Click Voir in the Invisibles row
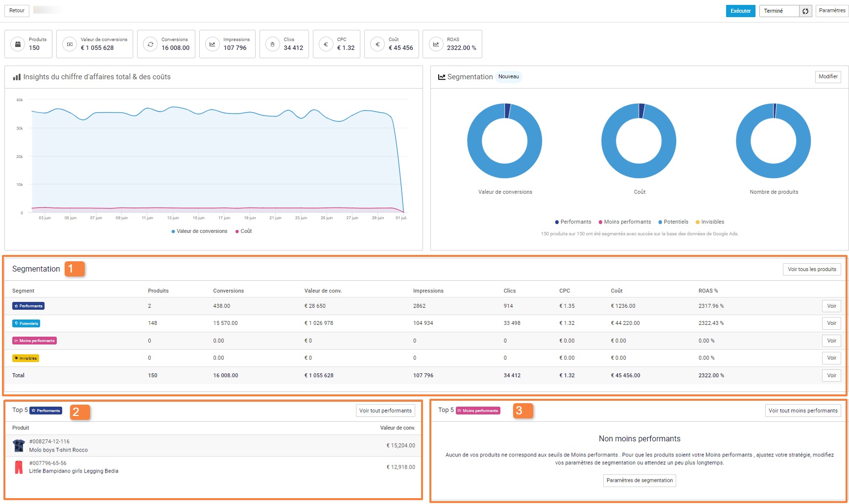Image resolution: width=849 pixels, height=504 pixels. click(831, 358)
